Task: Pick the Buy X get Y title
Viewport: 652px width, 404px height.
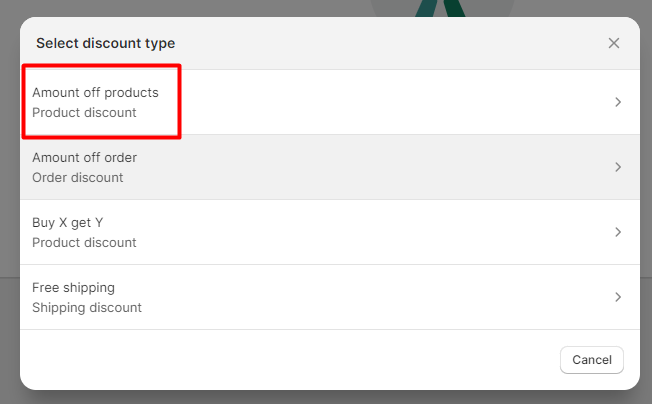Action: pyautogui.click(x=67, y=223)
